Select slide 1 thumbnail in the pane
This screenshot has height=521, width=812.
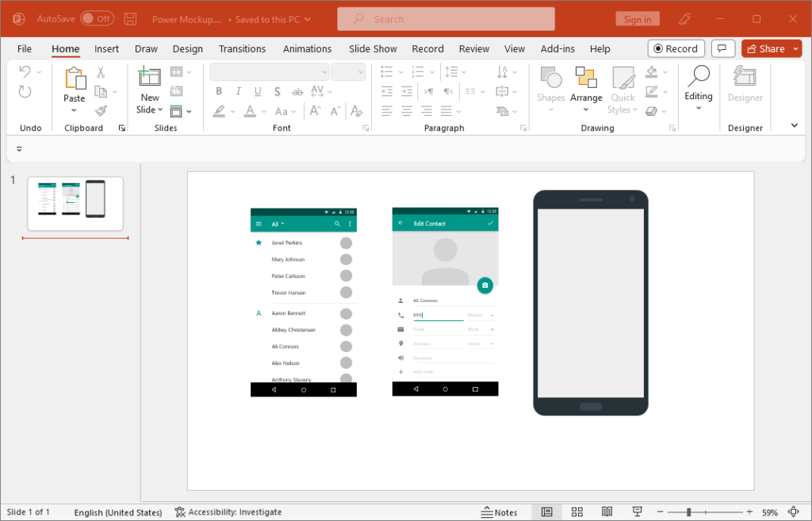(75, 203)
